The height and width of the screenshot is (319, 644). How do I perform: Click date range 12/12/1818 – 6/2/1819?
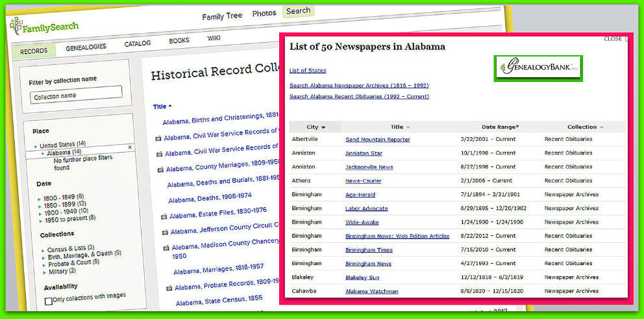(492, 277)
